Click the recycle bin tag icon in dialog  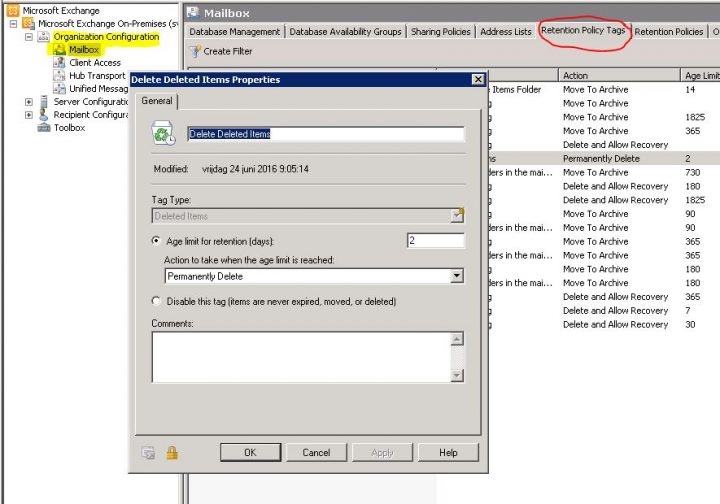(x=163, y=133)
